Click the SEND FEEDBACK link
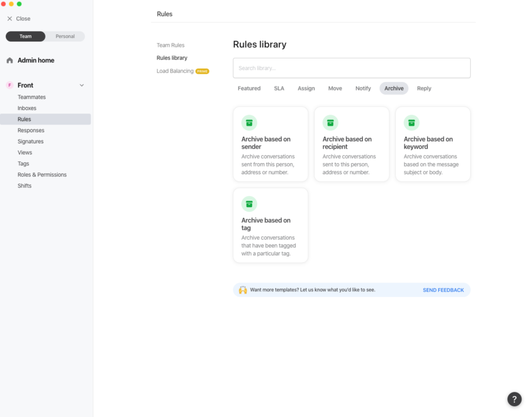The height and width of the screenshot is (417, 532). coord(443,290)
